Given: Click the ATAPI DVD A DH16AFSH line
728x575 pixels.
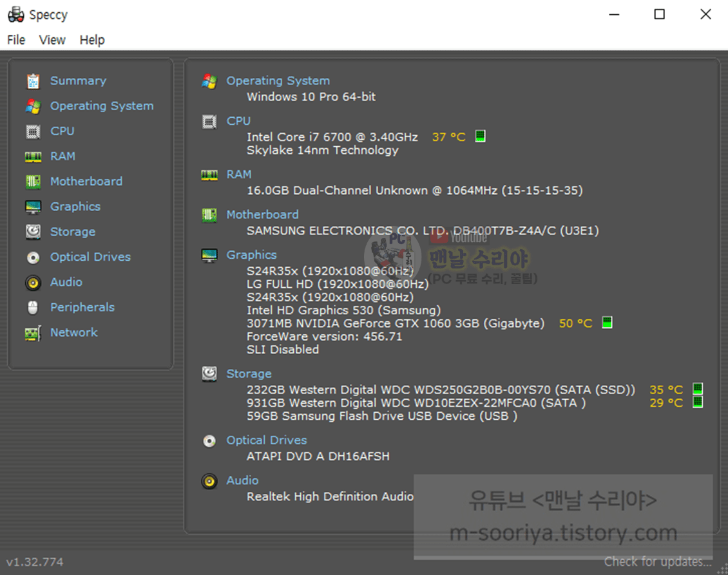Looking at the screenshot, I should click(318, 457).
